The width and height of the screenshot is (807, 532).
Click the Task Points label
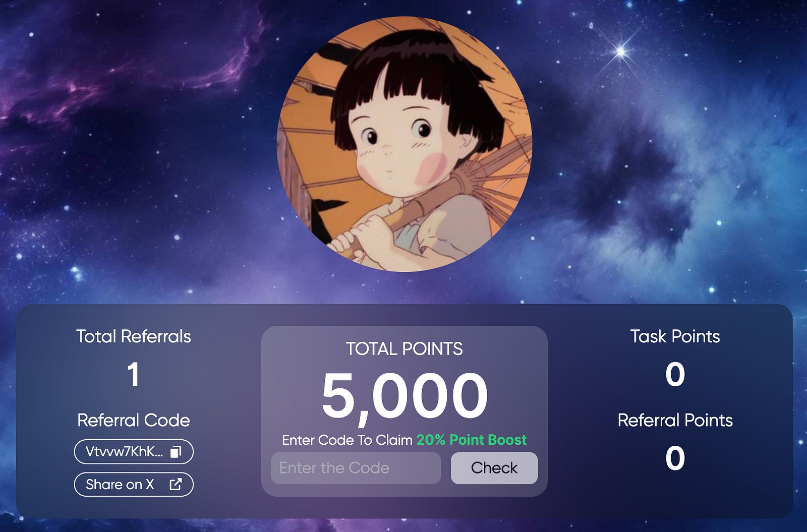[675, 336]
